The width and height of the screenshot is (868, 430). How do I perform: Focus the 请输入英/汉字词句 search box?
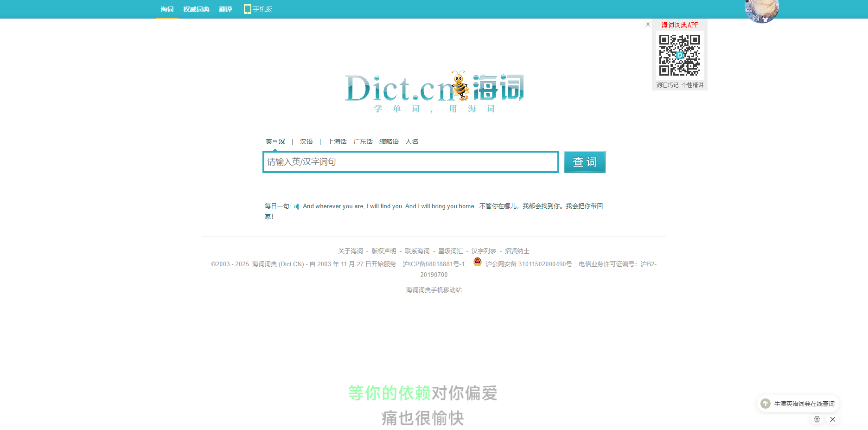click(411, 162)
